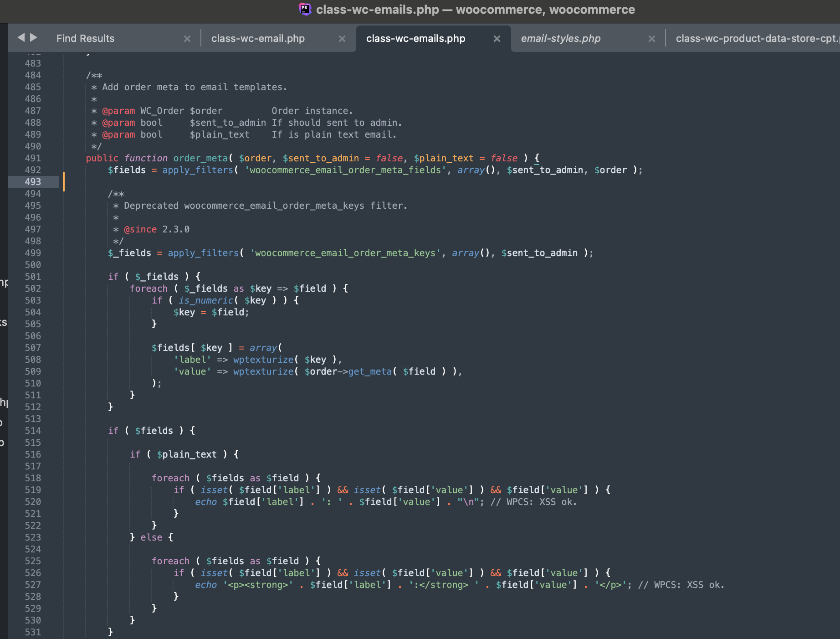
Task: Click foreach on line 502
Action: click(x=149, y=289)
